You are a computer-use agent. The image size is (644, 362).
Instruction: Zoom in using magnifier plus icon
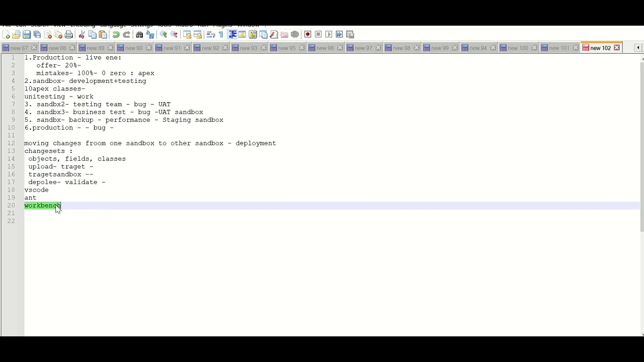click(164, 34)
